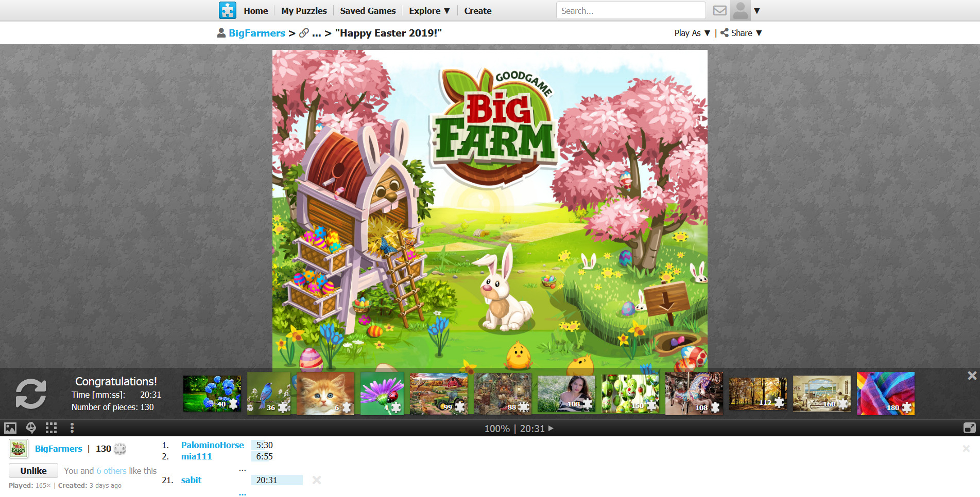This screenshot has height=497, width=980.
Task: Click the Unlike button
Action: click(x=33, y=471)
